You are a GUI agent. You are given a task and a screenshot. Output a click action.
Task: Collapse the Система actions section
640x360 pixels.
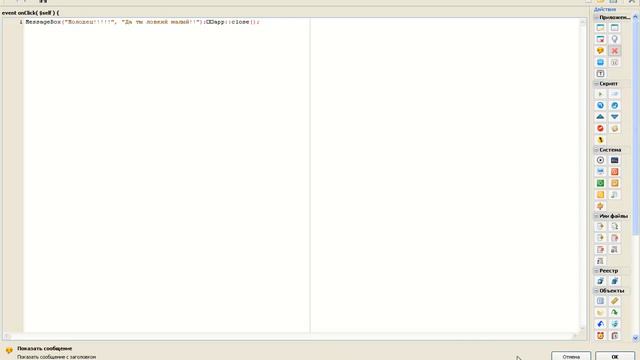click(596, 150)
